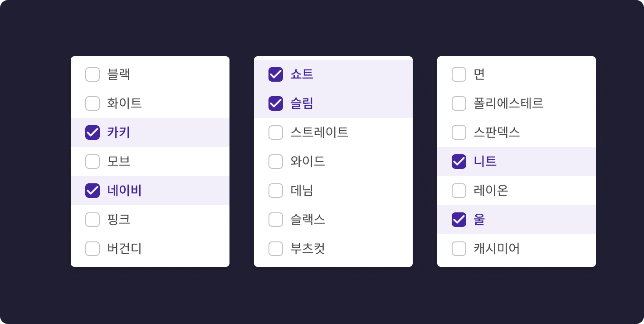Enable the 스판덱스 filter
The width and height of the screenshot is (644, 324).
coord(459,132)
